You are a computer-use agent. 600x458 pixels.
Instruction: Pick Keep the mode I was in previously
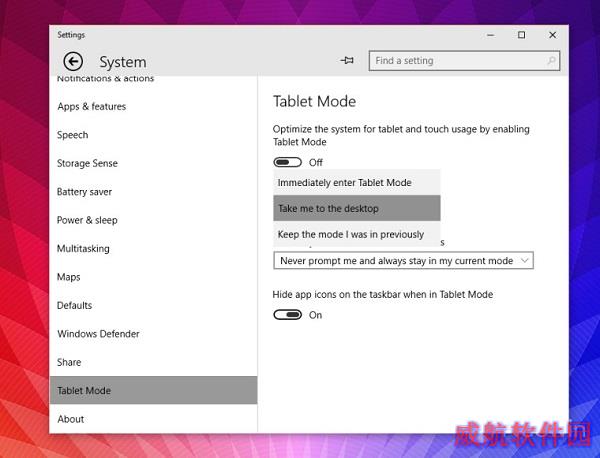tap(357, 234)
